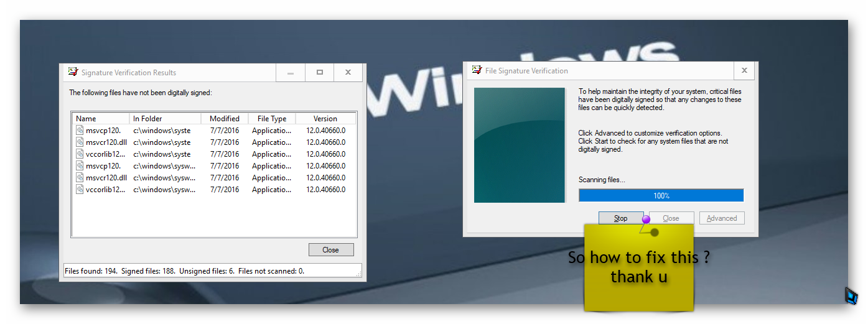Viewport: 868px width, 324px height.
Task: Click the 100% scanning progress bar
Action: tap(661, 195)
